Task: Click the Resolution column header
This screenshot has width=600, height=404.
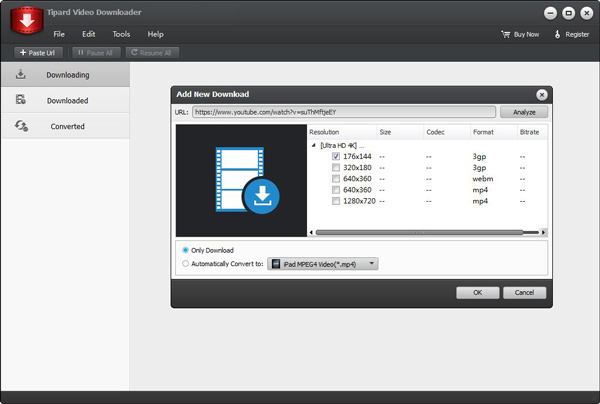Action: click(342, 132)
